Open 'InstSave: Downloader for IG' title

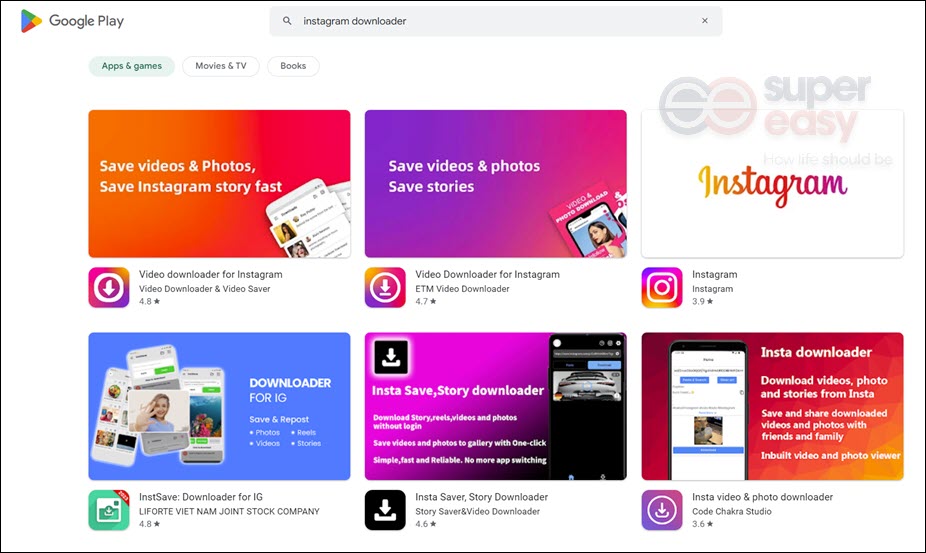click(201, 497)
